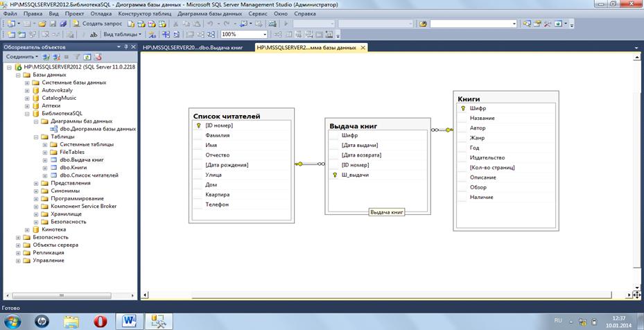This screenshot has height=330, width=644.
Task: Click the Open File folder icon in the toolbar
Action: pos(42,24)
